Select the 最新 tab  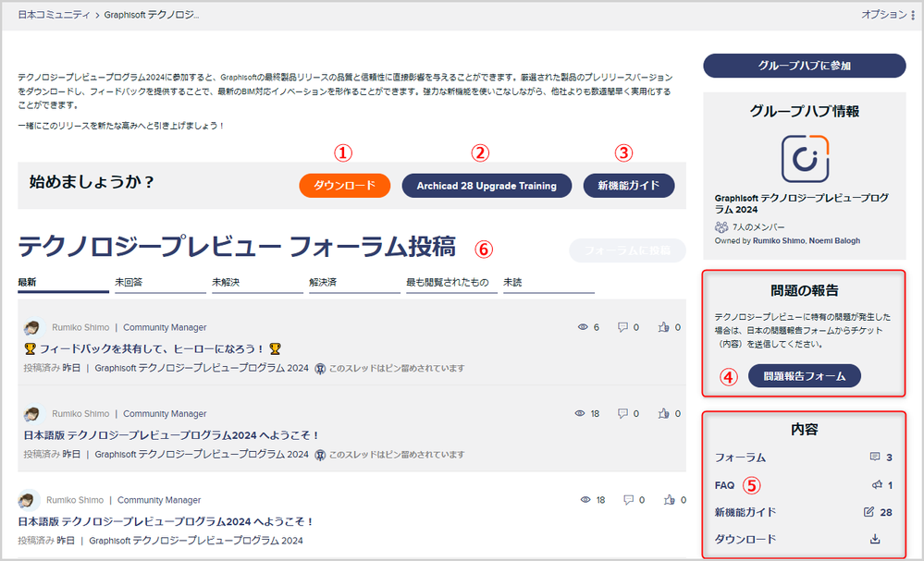pyautogui.click(x=63, y=283)
